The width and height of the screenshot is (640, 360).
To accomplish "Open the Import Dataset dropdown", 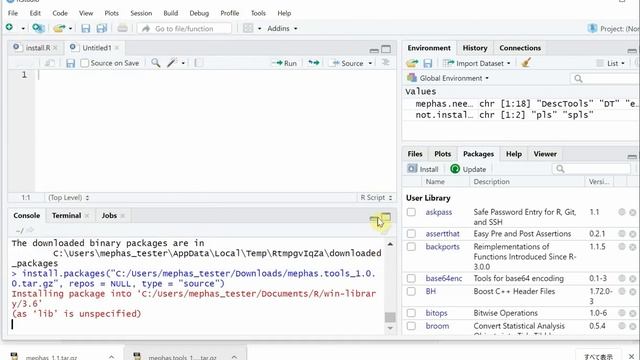I will (477, 63).
